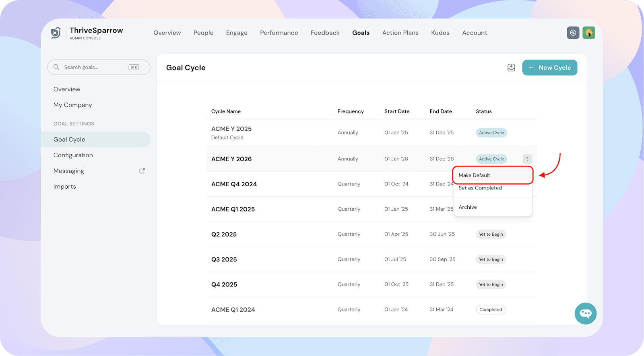Viewport: 644px width, 356px height.
Task: Open the download/export cycles icon
Action: point(511,68)
